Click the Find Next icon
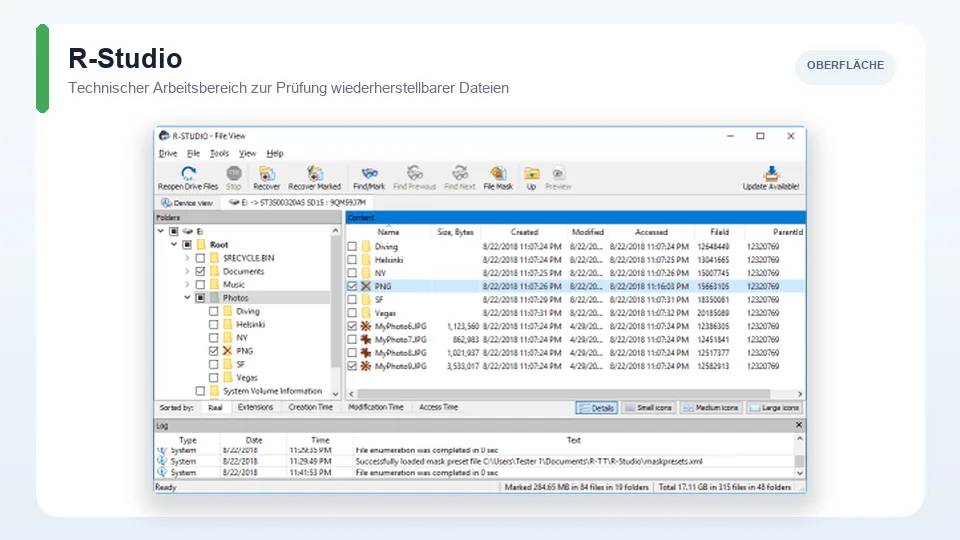This screenshot has width=960, height=540. (x=460, y=173)
